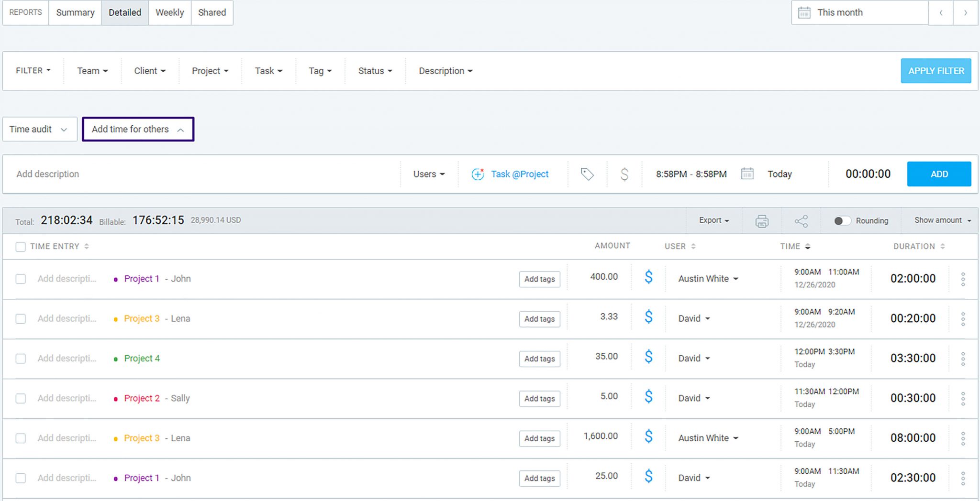The image size is (980, 501).
Task: Toggle the billable dollar icon for the 1,600.00 entry
Action: pos(648,436)
